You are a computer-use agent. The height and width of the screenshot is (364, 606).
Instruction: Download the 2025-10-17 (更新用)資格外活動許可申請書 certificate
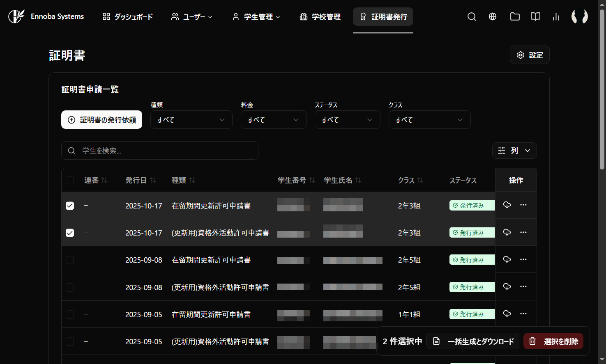click(507, 232)
